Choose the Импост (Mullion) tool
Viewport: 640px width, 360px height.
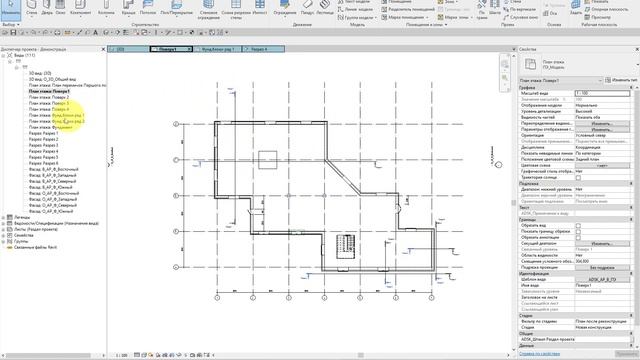pyautogui.click(x=260, y=8)
